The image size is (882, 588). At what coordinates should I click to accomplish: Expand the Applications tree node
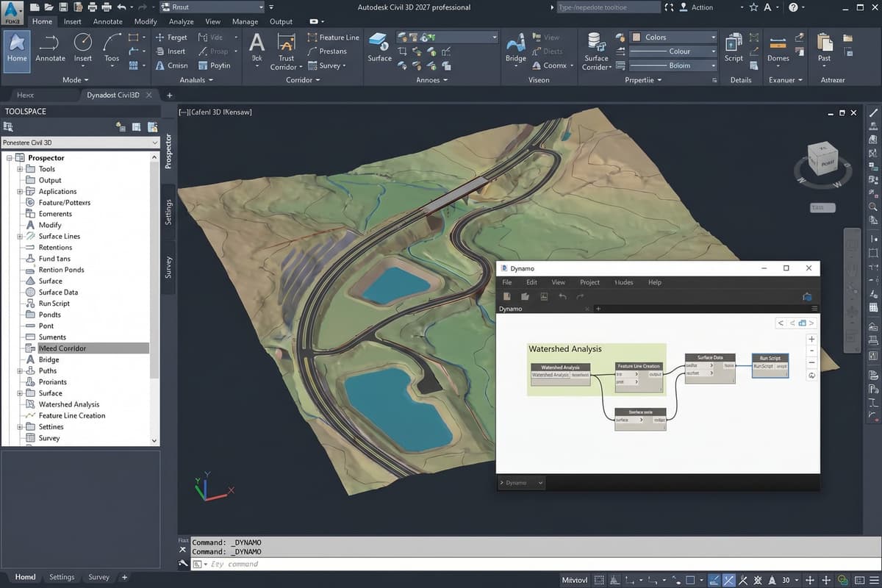pos(20,191)
